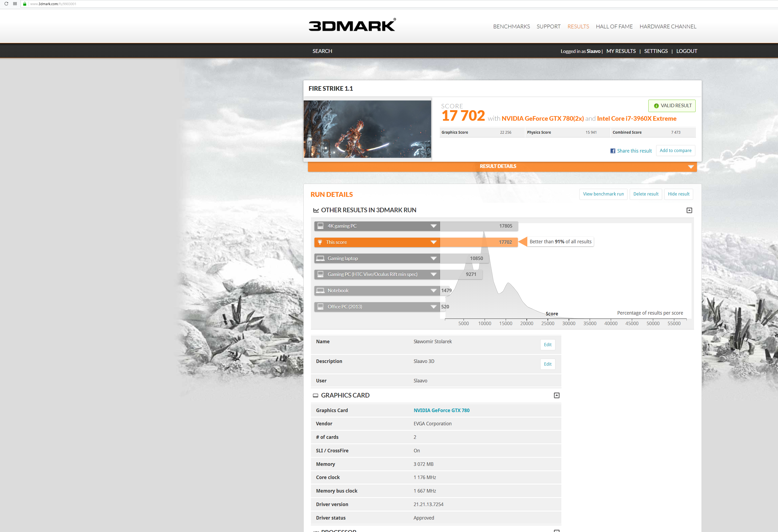778x532 pixels.
Task: Click the browser address bar URL
Action: click(53, 4)
